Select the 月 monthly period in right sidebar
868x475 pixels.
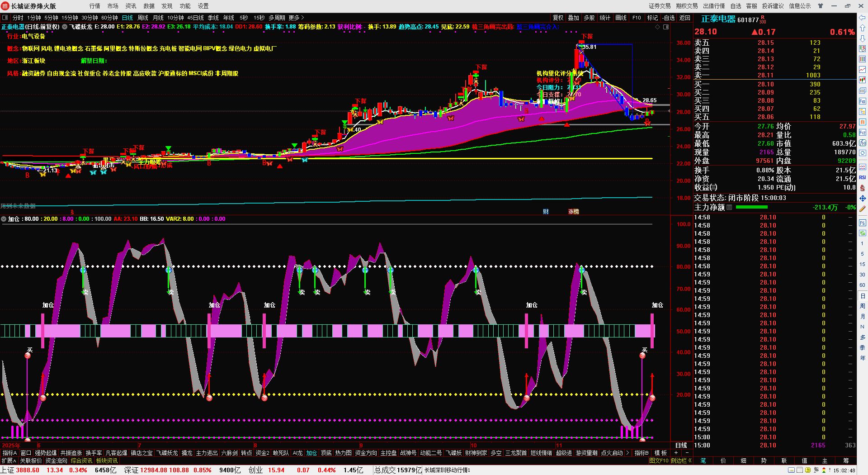862,316
